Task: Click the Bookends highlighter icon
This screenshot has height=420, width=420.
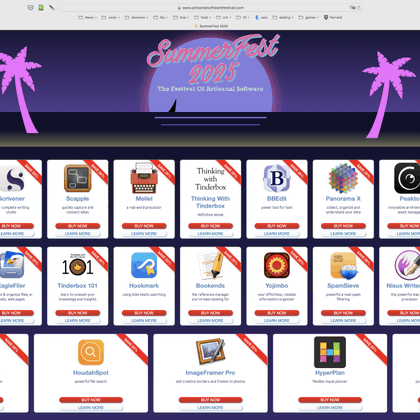Action: pyautogui.click(x=210, y=265)
